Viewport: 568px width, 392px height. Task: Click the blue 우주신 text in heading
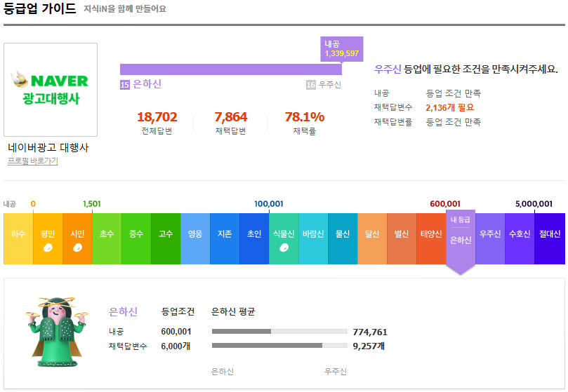(388, 69)
